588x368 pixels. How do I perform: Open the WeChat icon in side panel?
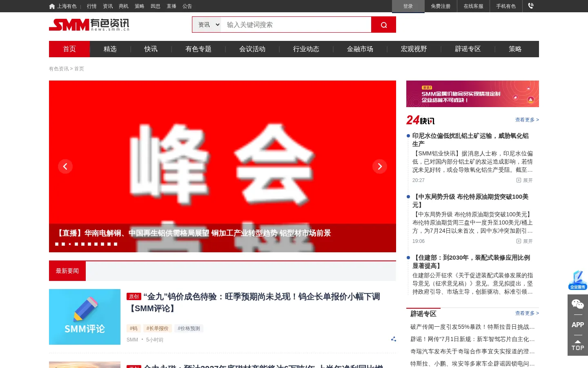coord(578,304)
